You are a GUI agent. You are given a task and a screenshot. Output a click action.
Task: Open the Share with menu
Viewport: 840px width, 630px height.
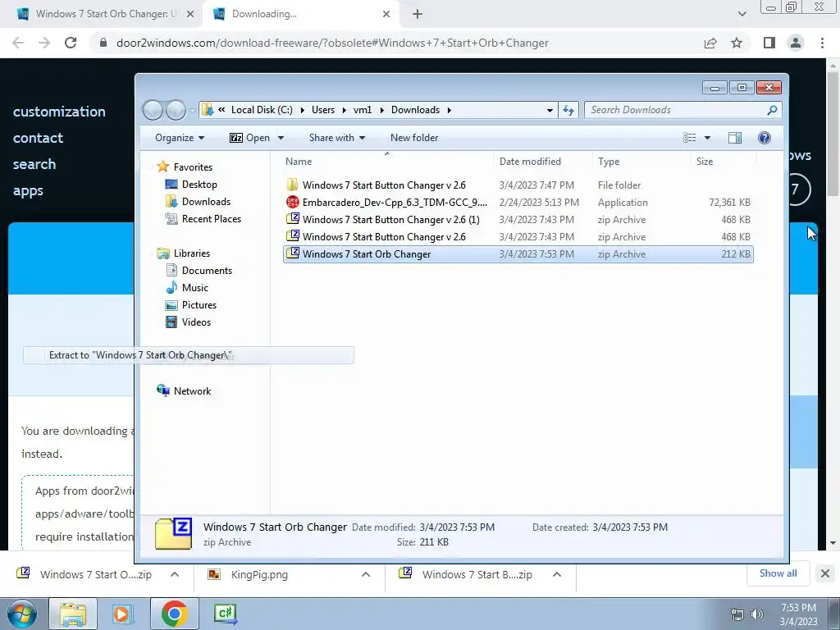point(337,138)
